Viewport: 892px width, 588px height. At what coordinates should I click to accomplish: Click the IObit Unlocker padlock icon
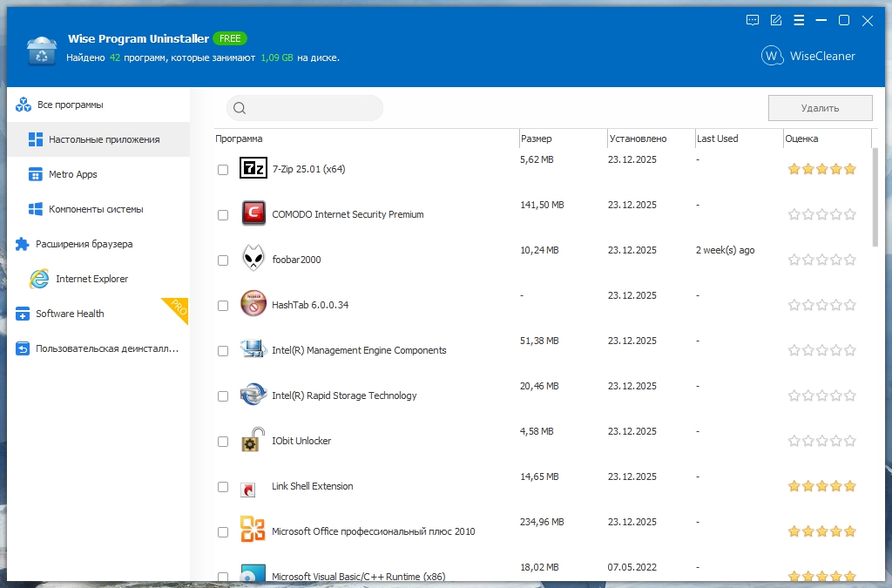point(253,441)
